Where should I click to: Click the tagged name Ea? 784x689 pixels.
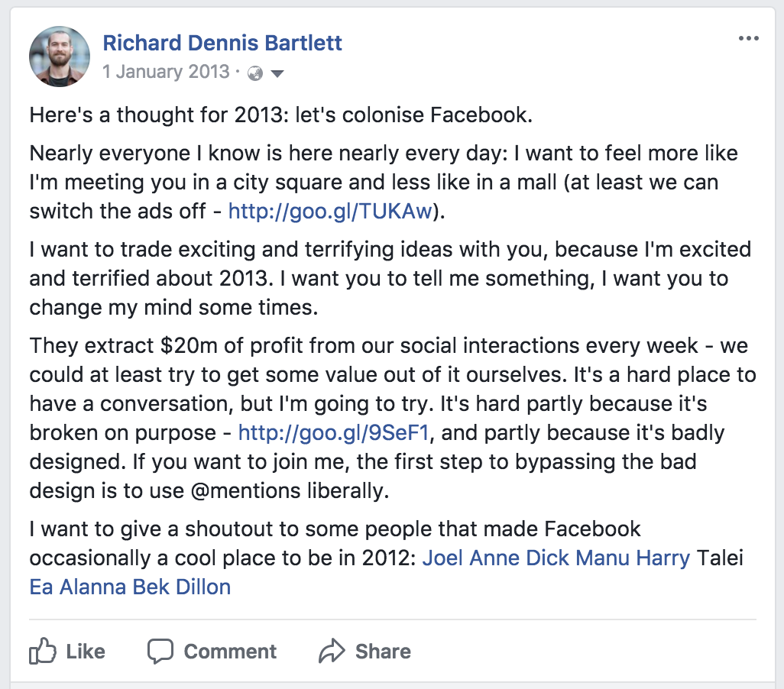point(41,587)
